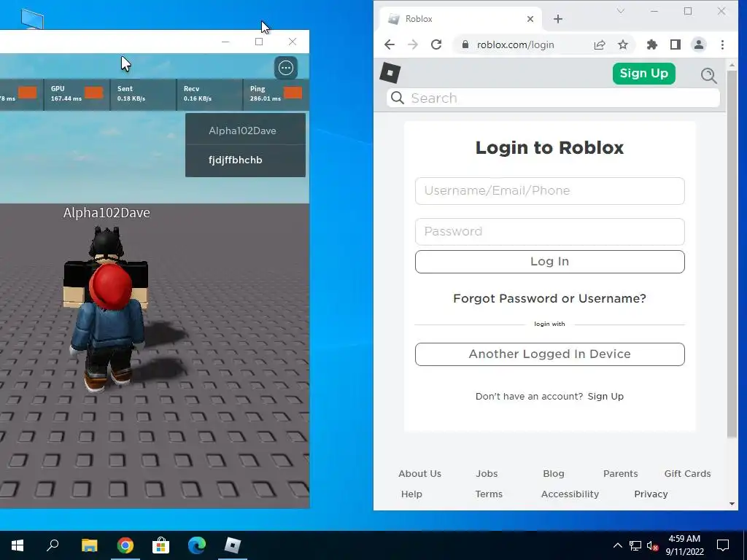Focus the Username/Email/Phone field
The height and width of the screenshot is (560, 747).
pos(550,191)
